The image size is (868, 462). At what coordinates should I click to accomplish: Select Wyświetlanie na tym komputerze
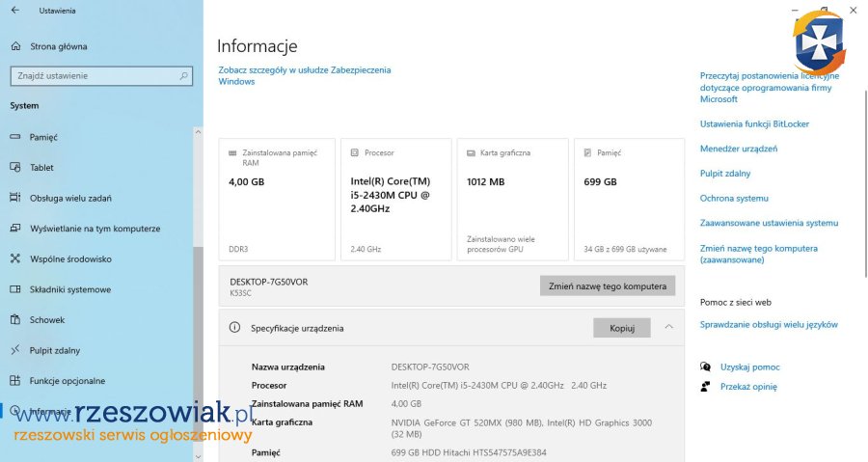coord(95,229)
